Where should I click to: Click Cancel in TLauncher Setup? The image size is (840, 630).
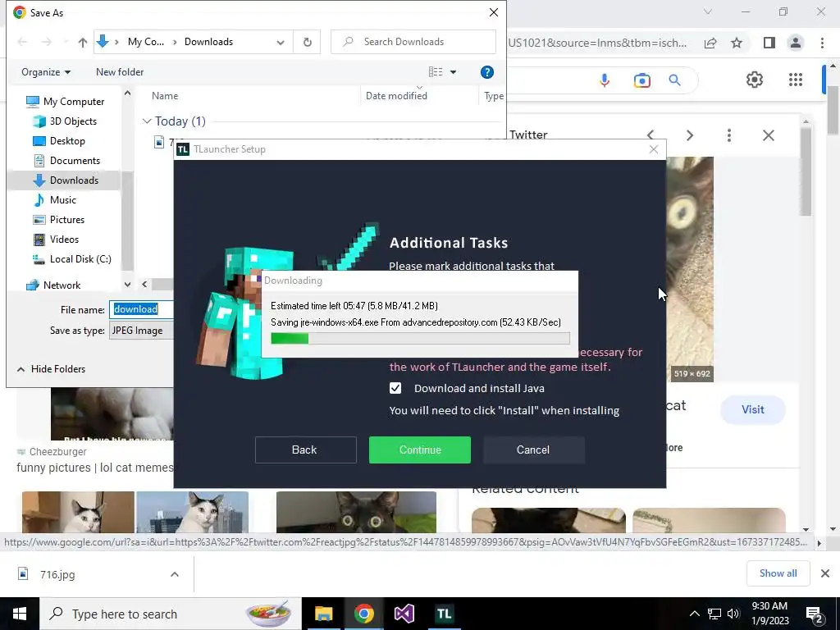(533, 450)
